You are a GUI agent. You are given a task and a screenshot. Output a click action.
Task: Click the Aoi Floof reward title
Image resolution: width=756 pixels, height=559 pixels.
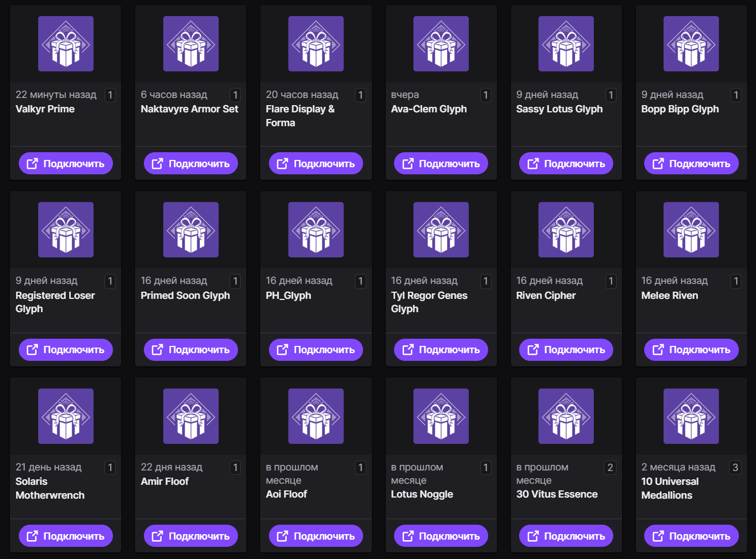tap(286, 494)
